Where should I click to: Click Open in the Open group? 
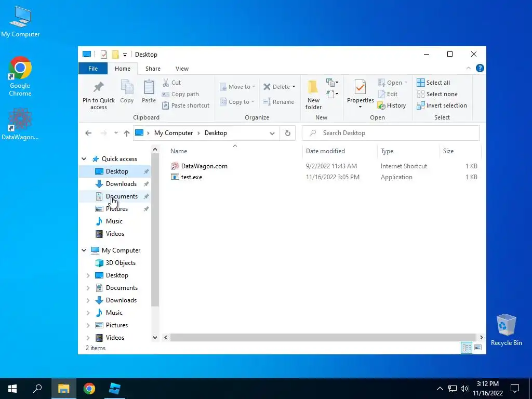point(393,83)
